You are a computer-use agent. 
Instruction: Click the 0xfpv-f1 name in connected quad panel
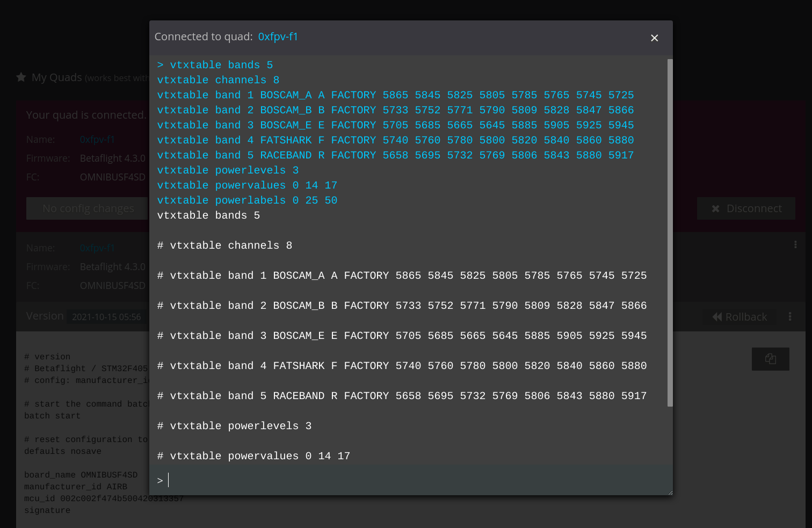point(97,140)
